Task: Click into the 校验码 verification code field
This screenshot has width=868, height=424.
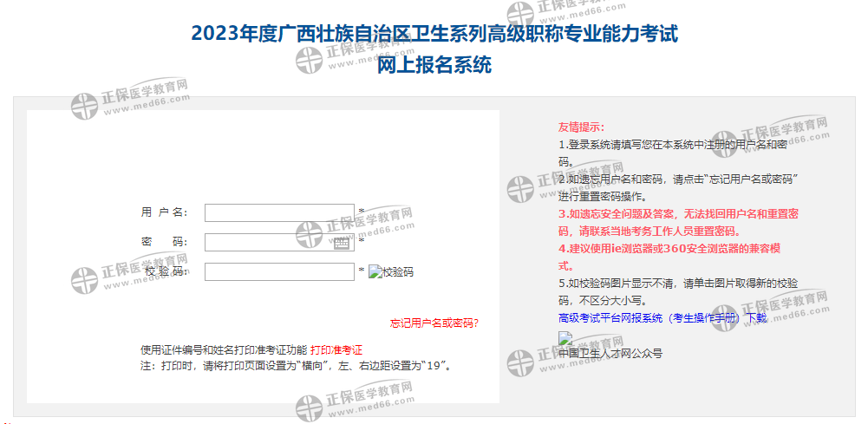Action: click(279, 272)
